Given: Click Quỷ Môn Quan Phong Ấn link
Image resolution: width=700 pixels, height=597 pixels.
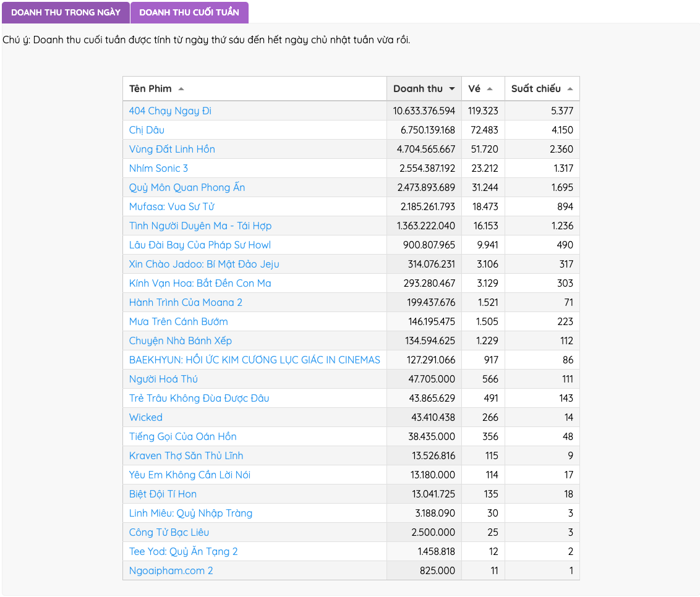Looking at the screenshot, I should click(x=187, y=188).
